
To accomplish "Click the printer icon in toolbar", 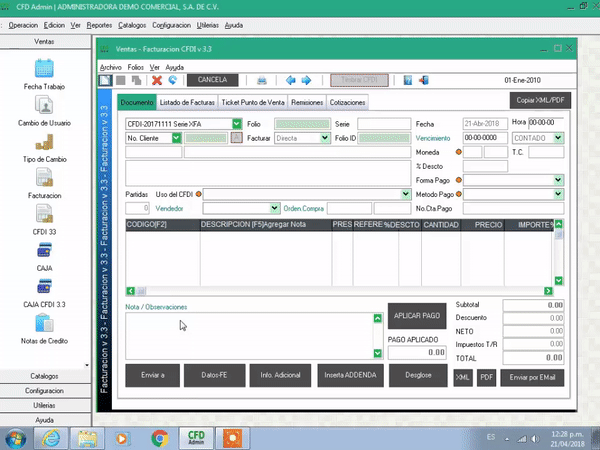I will click(262, 80).
